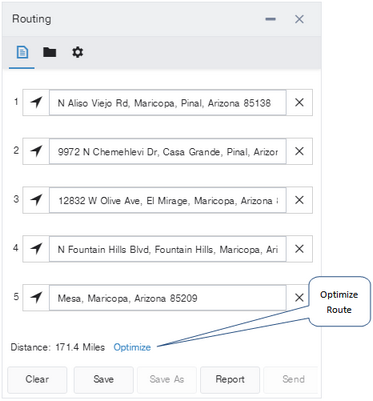
Task: Edit the Mesa, Maricopa address field
Action: (x=168, y=298)
